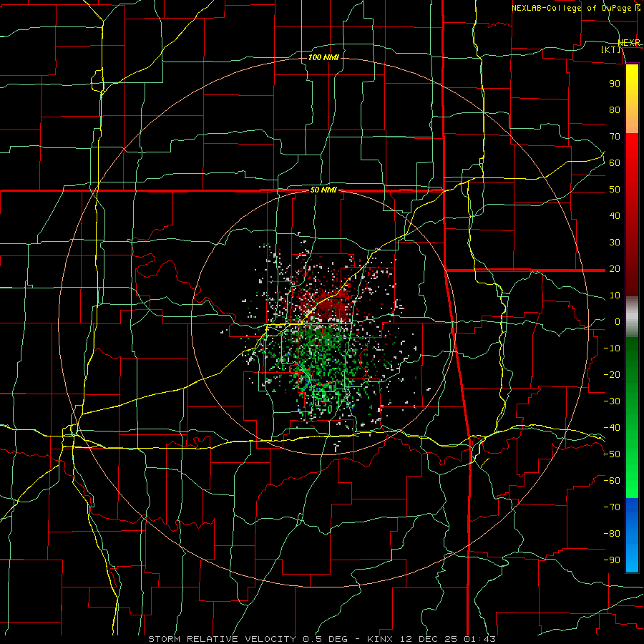Select the 0 value on the velocity scale
644x644 pixels.
tap(618, 321)
